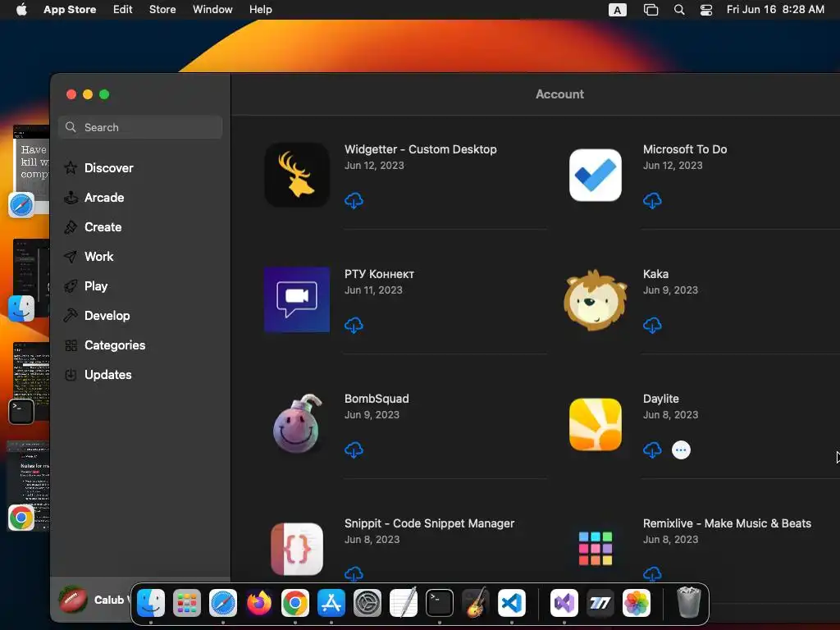
Task: Open the keyboard input source menu
Action: (617, 10)
